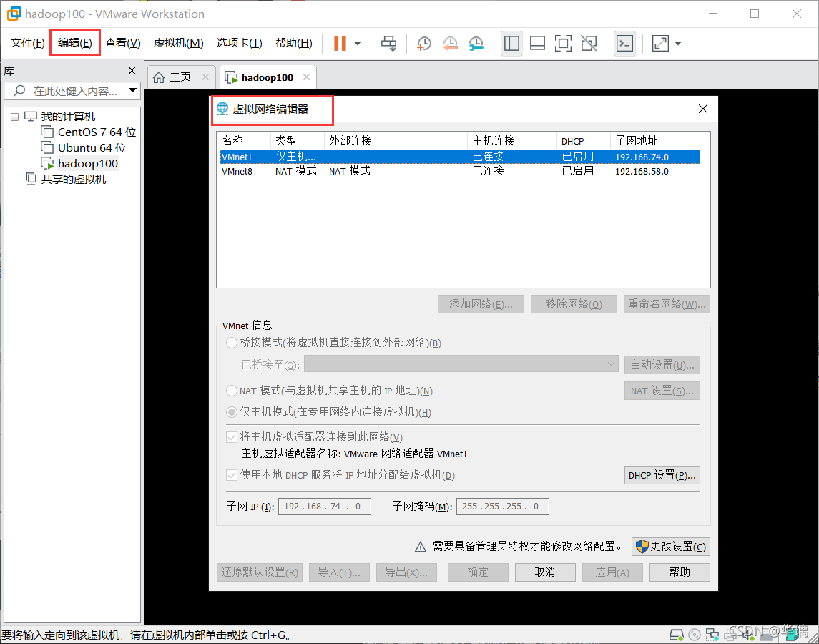Open the virtual machine console icon
The image size is (819, 644).
[624, 43]
